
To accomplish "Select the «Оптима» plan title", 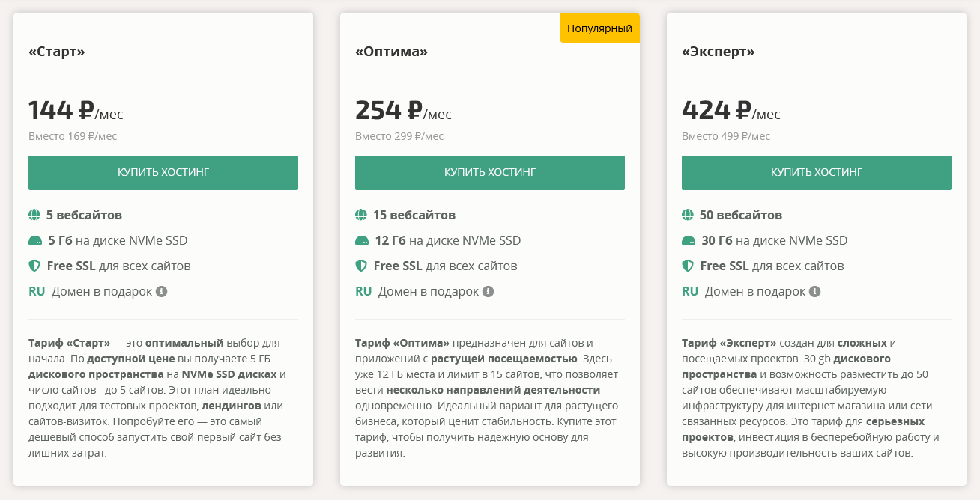I will click(x=392, y=52).
